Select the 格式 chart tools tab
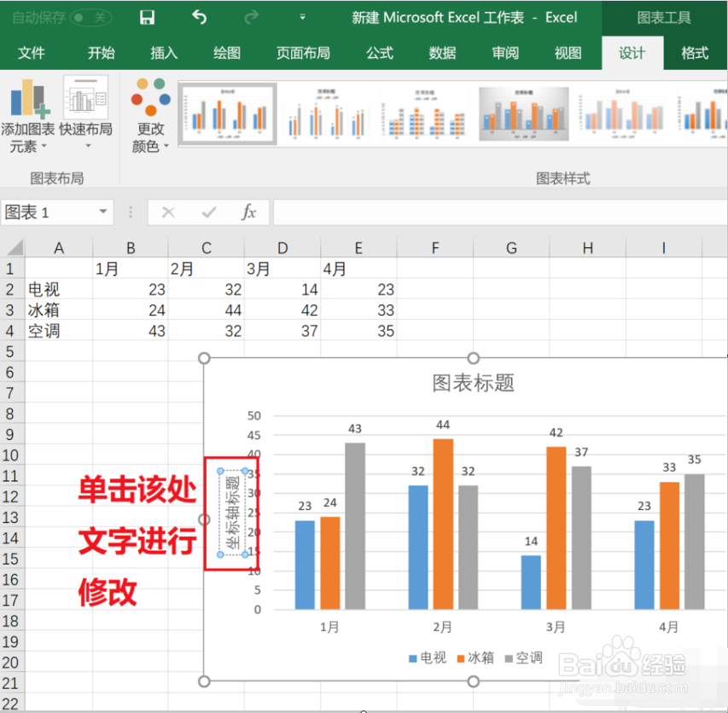Viewport: 728px width, 713px height. [x=695, y=53]
